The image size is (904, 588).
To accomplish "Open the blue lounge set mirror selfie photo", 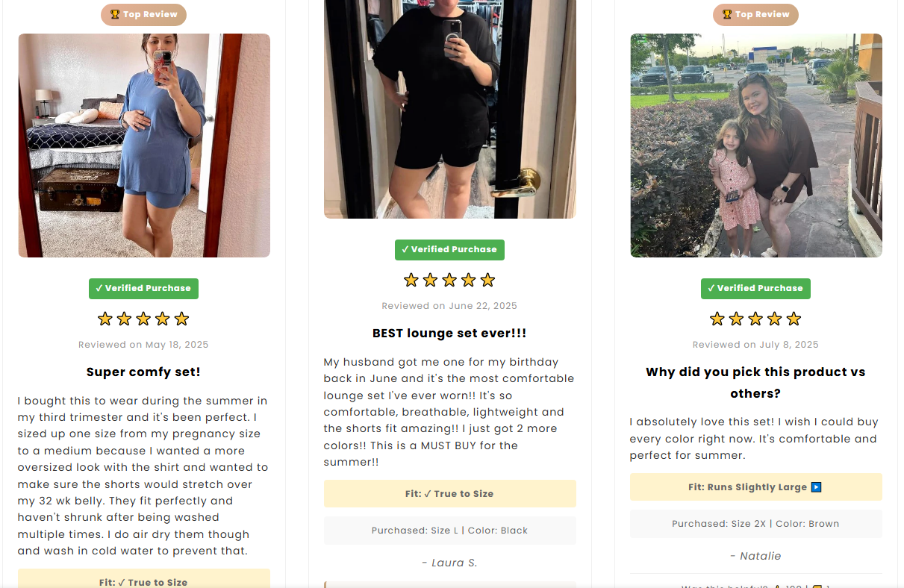I will point(144,146).
